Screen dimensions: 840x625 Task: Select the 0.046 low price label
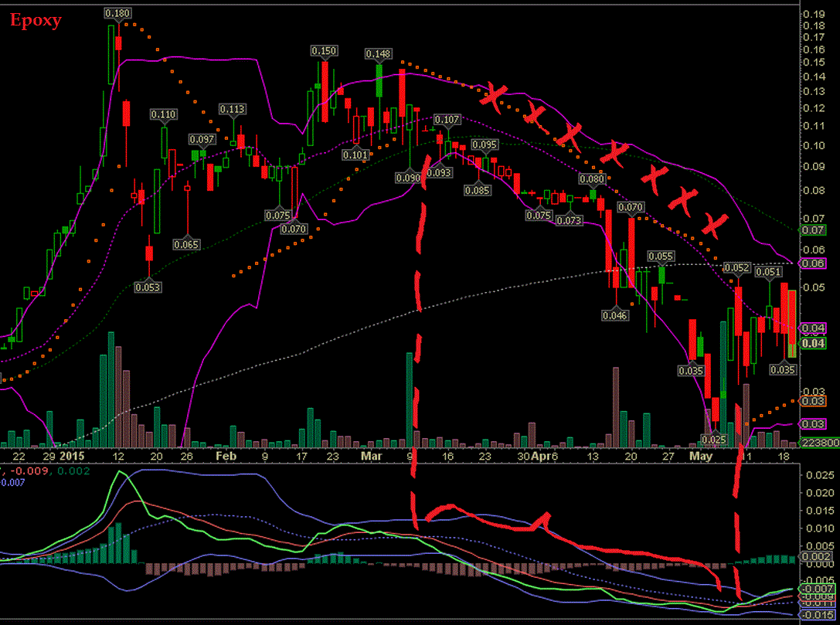point(614,315)
